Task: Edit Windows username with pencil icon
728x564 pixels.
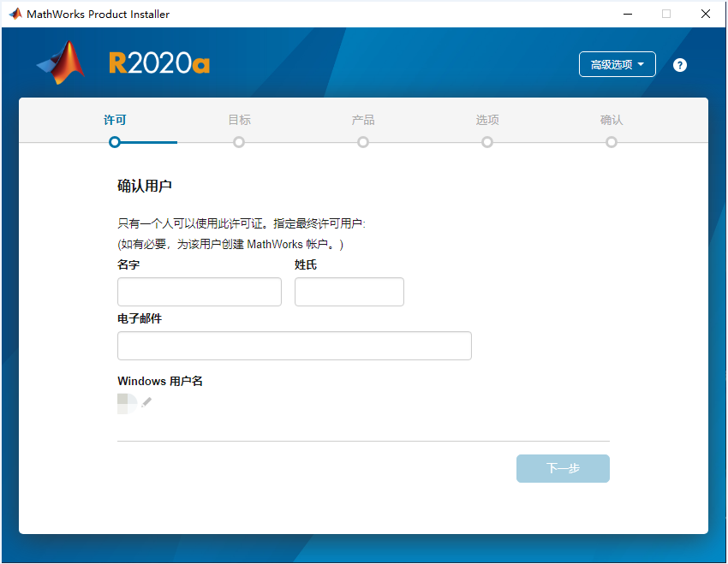Action: pos(146,402)
